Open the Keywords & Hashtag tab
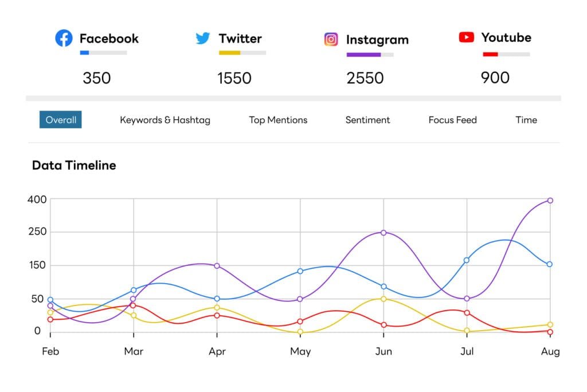 (x=165, y=120)
